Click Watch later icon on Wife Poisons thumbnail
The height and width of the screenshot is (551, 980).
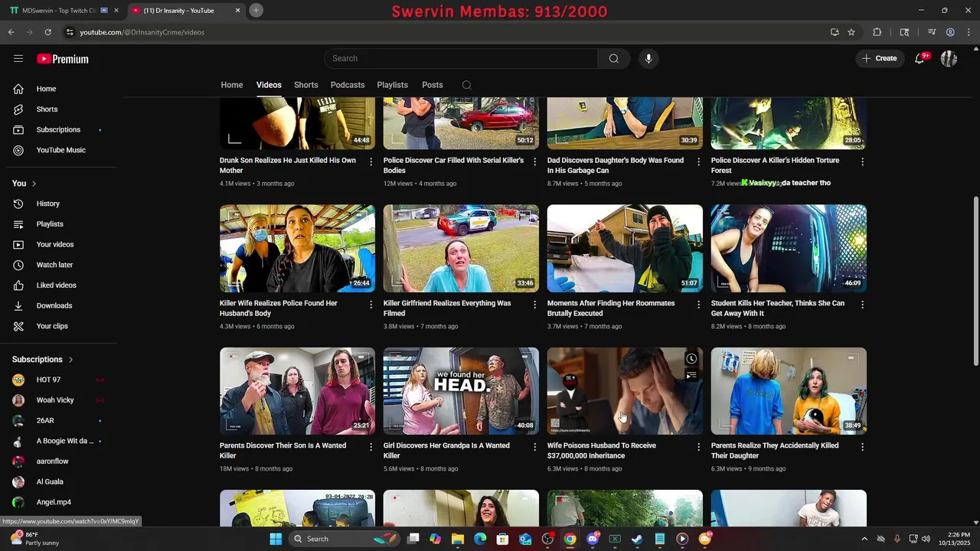point(691,359)
